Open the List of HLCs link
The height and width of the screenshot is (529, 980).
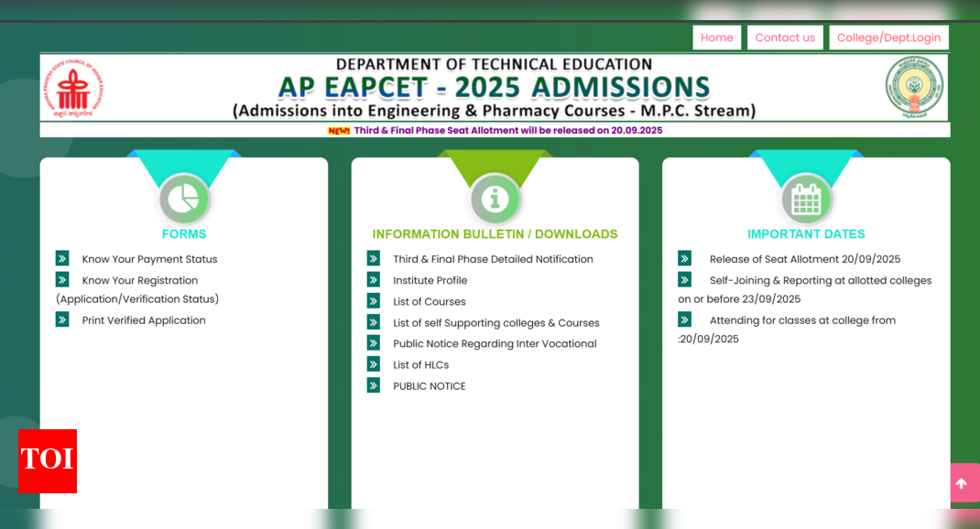tap(420, 365)
